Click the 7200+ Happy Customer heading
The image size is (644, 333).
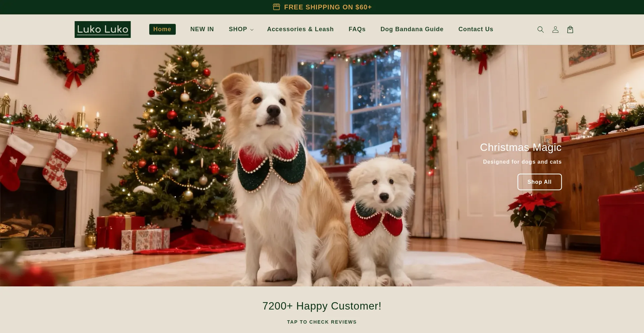point(322,306)
